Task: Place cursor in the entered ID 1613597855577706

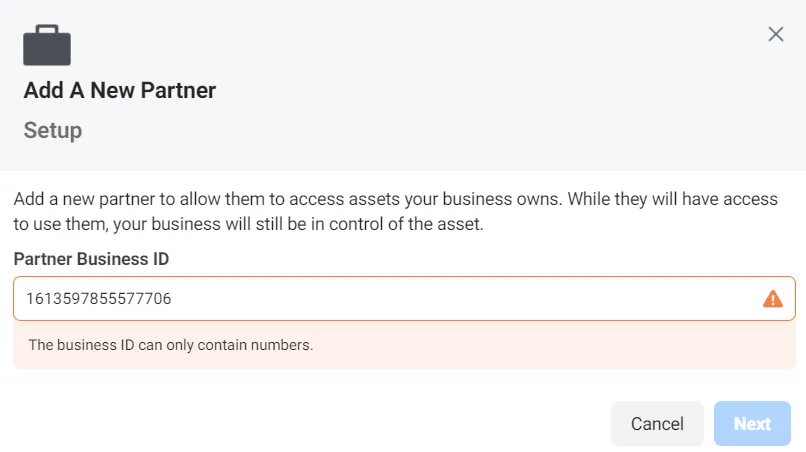Action: pyautogui.click(x=99, y=299)
